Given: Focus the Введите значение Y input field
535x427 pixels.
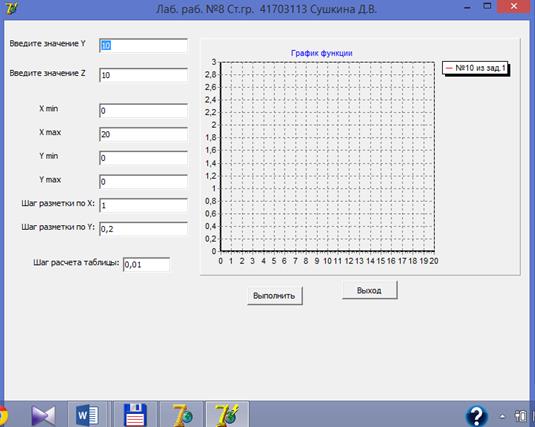Looking at the screenshot, I should 143,45.
